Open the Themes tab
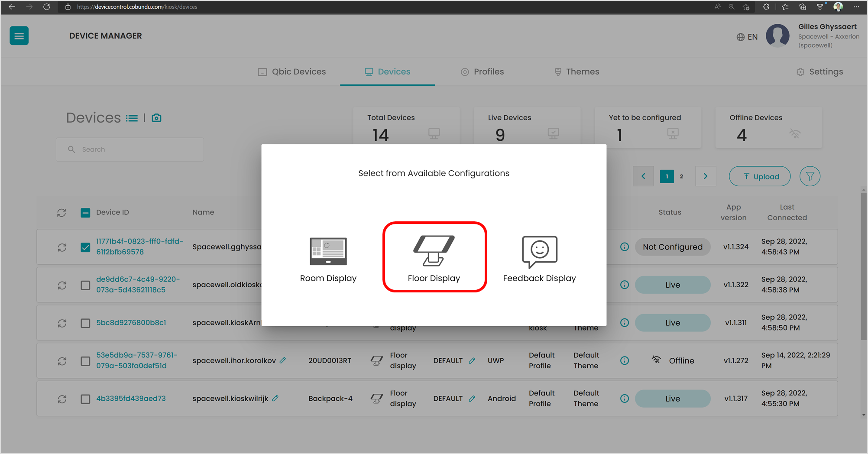The height and width of the screenshot is (454, 868). (577, 72)
